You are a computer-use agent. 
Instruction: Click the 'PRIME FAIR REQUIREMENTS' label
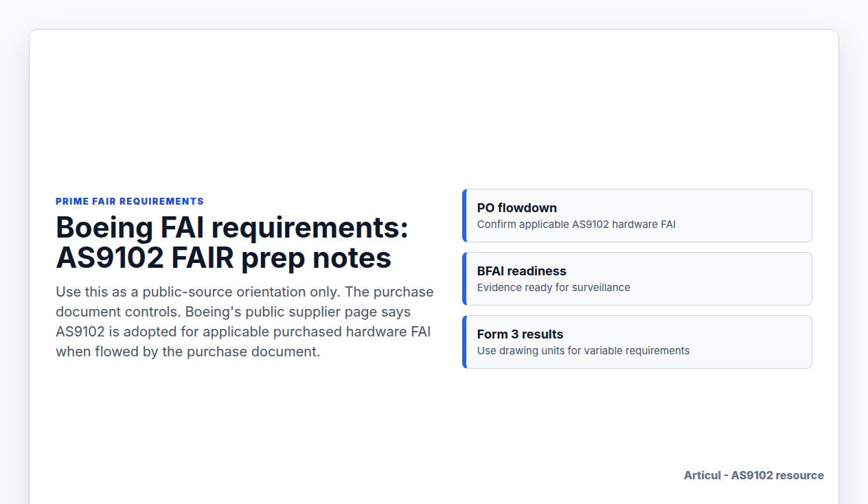130,201
